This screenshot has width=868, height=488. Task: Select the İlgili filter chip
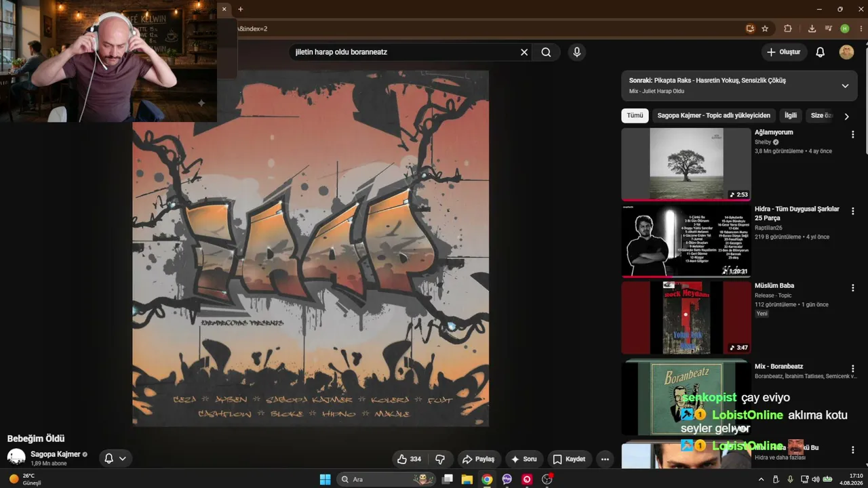(791, 115)
